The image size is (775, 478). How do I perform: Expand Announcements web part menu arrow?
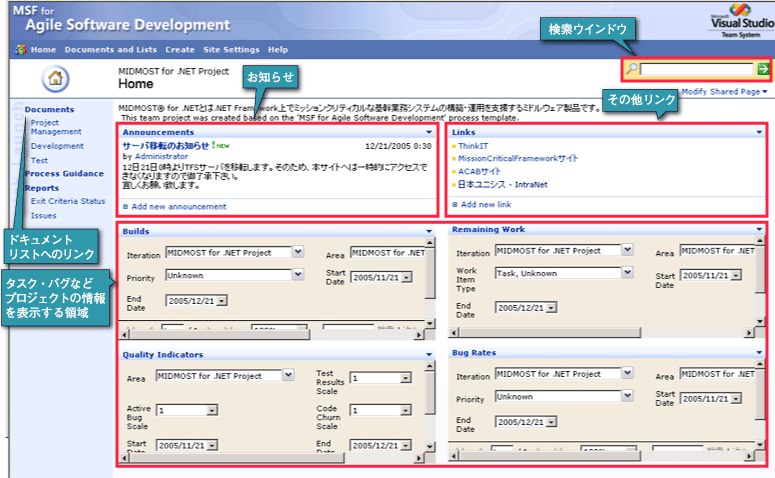(429, 132)
